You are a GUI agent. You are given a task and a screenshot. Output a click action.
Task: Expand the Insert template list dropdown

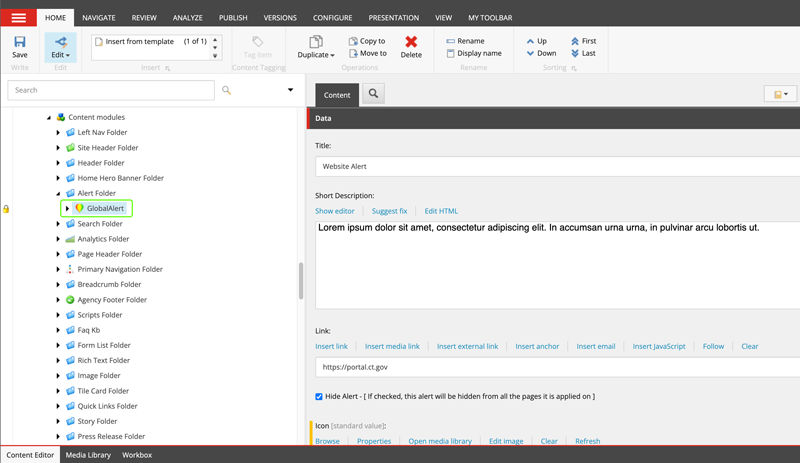pos(215,56)
